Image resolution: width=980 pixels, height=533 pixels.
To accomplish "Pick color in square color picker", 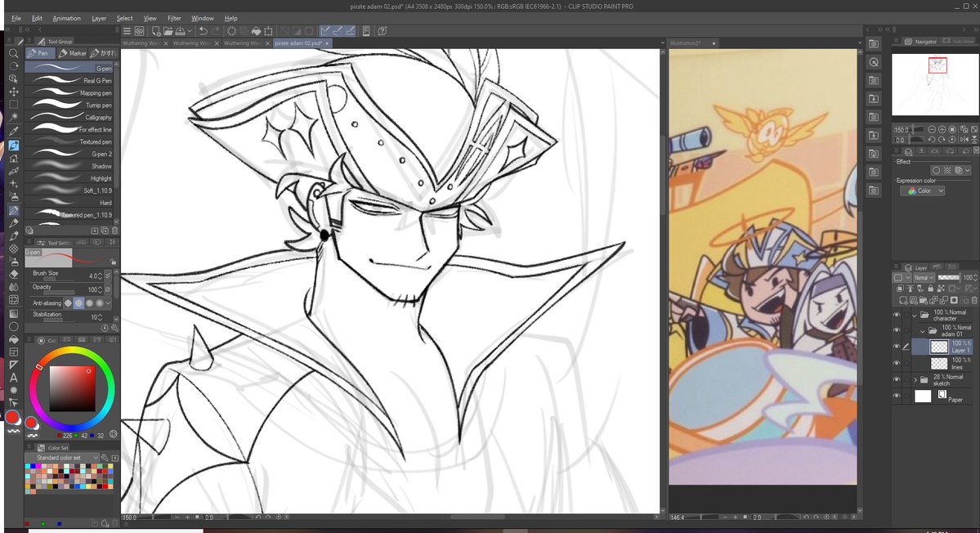I will [x=72, y=388].
